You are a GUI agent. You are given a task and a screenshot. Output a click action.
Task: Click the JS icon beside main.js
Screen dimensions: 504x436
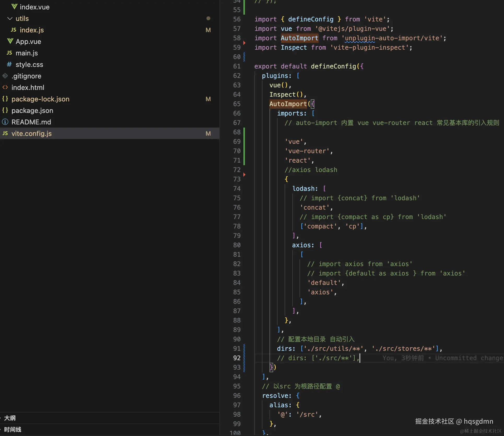[x=9, y=53]
